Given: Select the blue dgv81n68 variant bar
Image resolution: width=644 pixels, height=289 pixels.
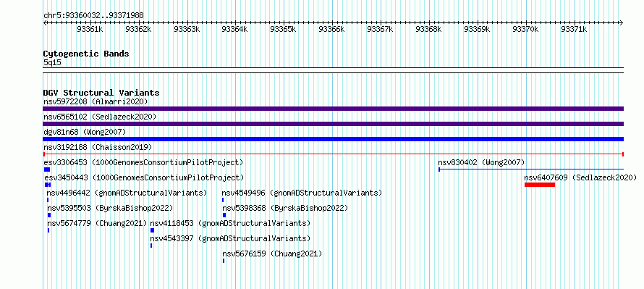Looking at the screenshot, I should tap(333, 139).
